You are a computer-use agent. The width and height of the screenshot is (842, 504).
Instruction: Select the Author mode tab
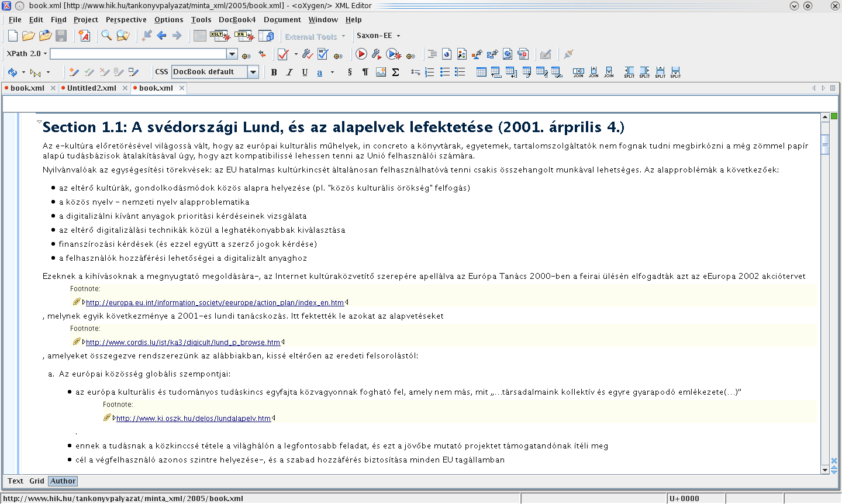coord(63,481)
